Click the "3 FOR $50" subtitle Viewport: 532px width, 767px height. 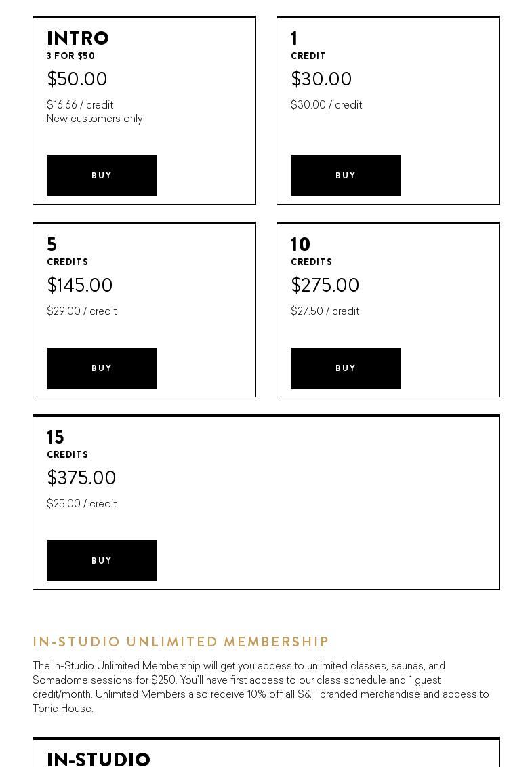point(70,56)
